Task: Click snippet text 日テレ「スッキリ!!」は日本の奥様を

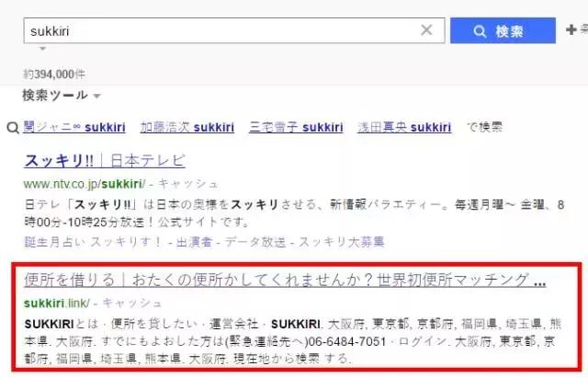Action: [x=127, y=205]
